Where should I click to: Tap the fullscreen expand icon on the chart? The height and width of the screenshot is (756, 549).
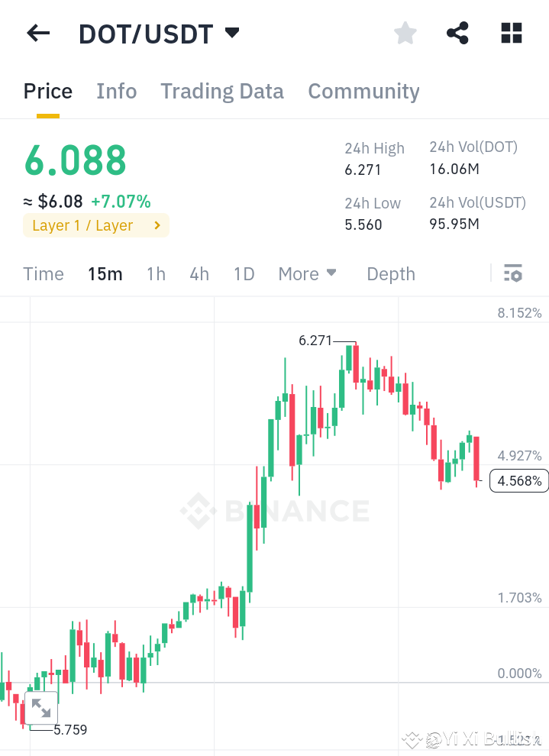click(41, 708)
